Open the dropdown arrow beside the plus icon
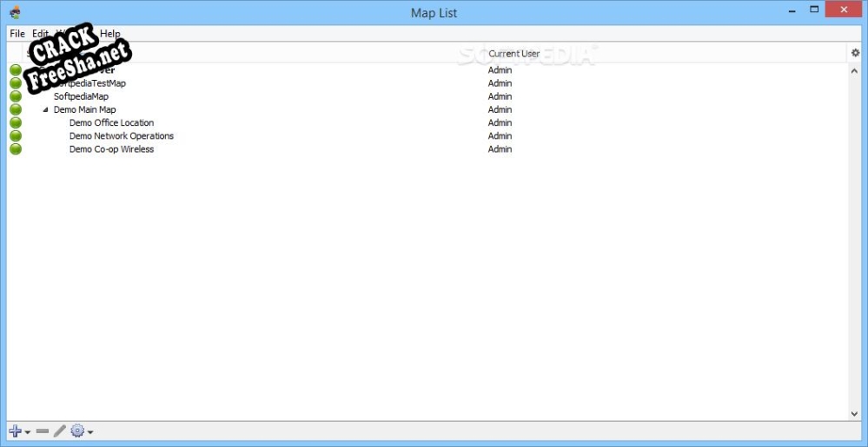868x447 pixels. click(28, 432)
